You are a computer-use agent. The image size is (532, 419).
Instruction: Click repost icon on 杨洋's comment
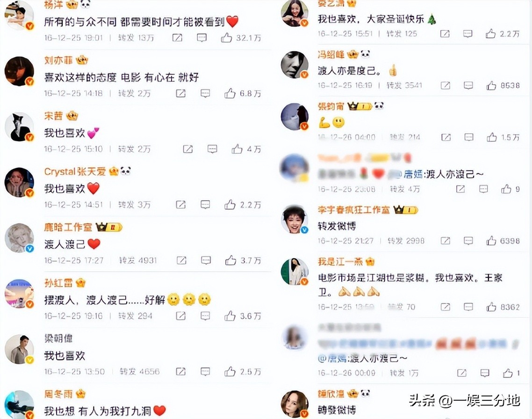click(x=177, y=38)
